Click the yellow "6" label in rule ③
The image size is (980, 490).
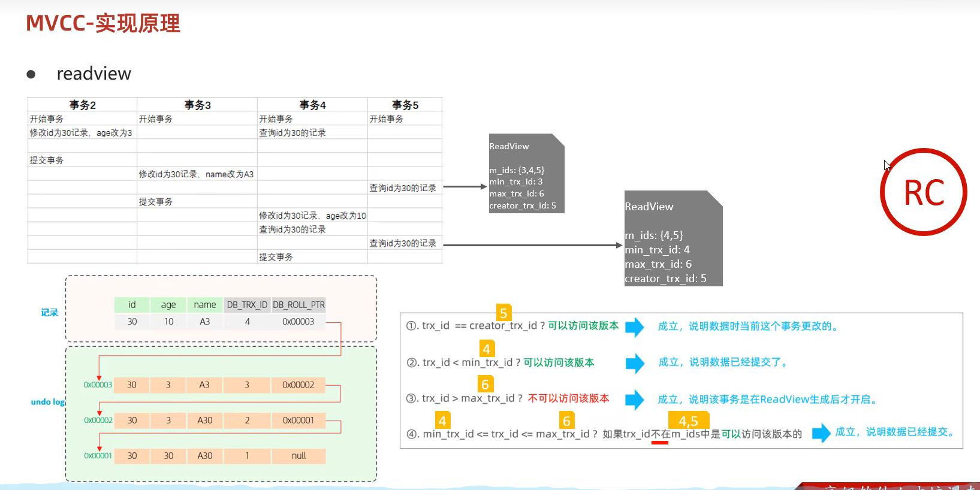[x=485, y=384]
